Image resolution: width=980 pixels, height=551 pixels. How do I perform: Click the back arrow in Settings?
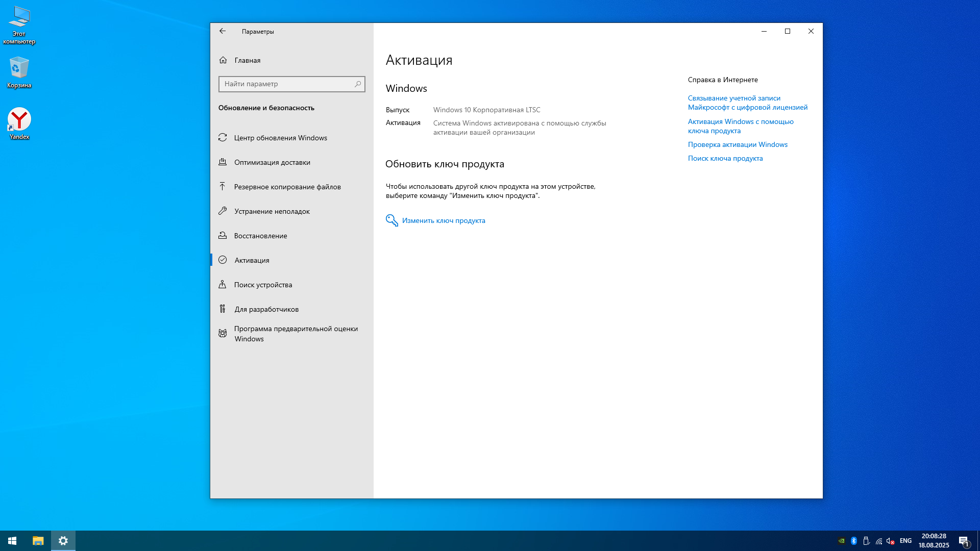point(223,31)
